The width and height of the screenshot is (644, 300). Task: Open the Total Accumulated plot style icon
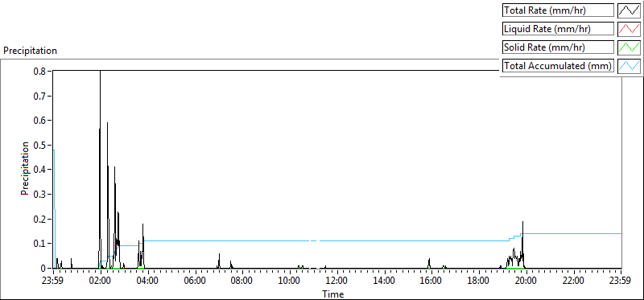tap(630, 66)
